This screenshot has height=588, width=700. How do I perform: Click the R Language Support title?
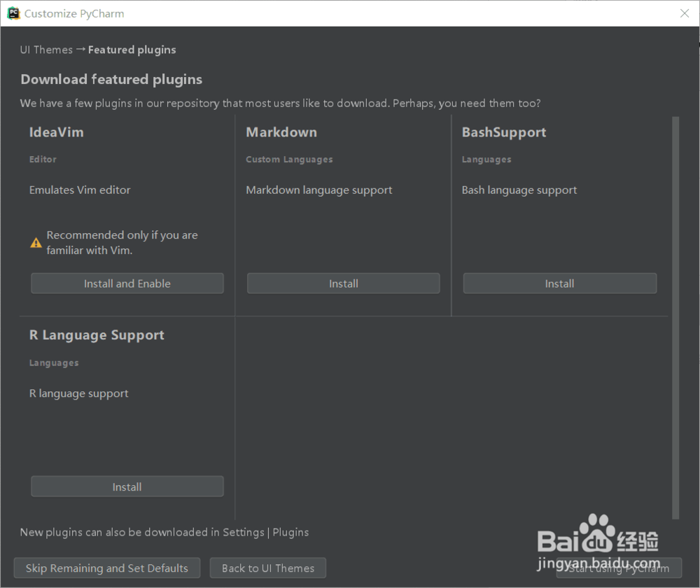tap(97, 335)
